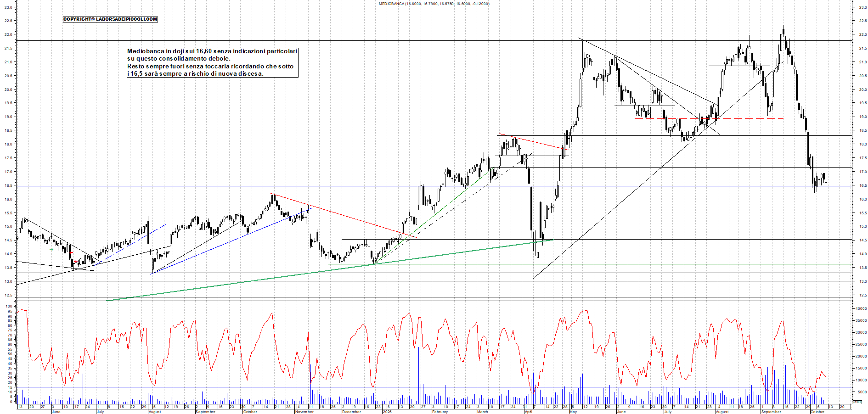Click the May month label on axis
The width and height of the screenshot is (868, 414).
[x=573, y=412]
